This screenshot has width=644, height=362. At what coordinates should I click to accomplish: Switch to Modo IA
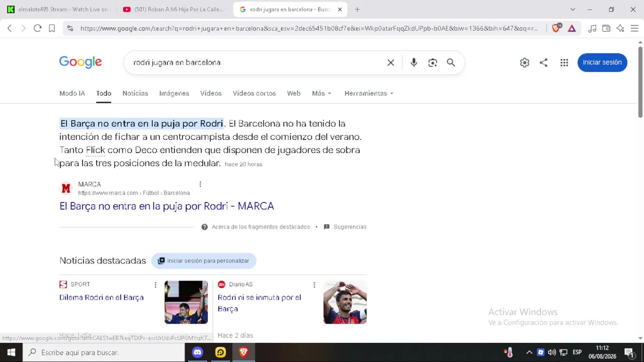(72, 94)
